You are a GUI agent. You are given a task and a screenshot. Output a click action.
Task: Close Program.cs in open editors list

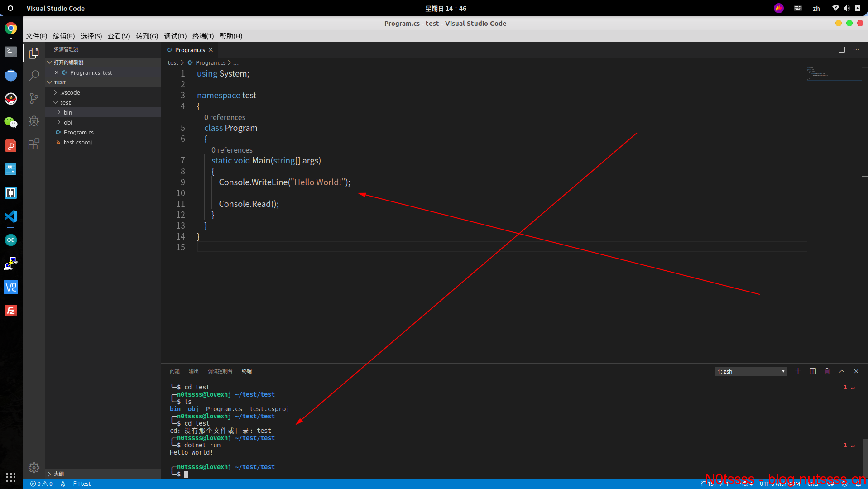[57, 72]
